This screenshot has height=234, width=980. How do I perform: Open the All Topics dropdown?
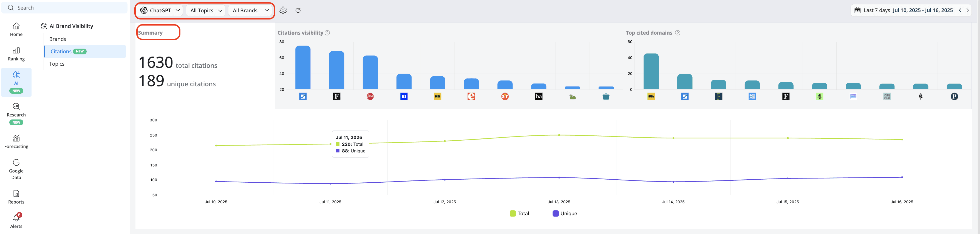(206, 10)
